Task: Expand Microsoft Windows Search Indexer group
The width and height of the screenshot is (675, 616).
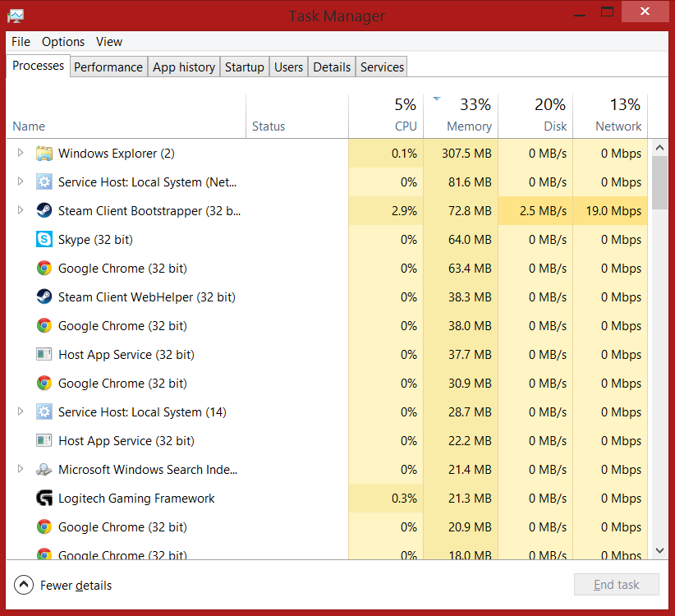Action: [21, 469]
